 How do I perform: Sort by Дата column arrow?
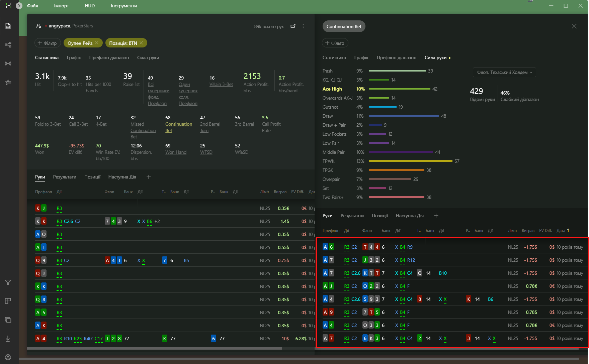click(x=568, y=230)
